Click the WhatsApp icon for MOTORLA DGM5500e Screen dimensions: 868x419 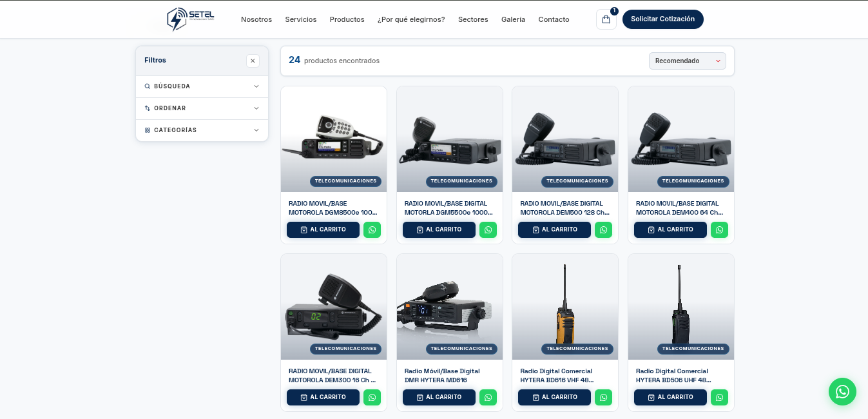coord(488,229)
